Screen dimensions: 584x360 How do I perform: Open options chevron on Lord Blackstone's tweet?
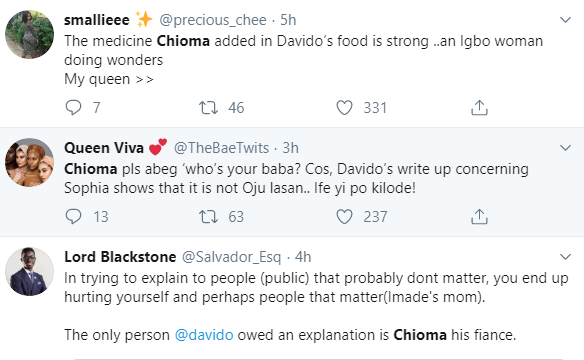tap(565, 257)
